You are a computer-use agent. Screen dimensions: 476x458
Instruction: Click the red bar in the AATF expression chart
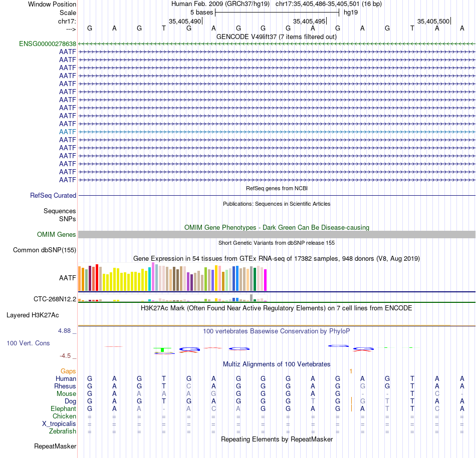[x=97, y=277]
